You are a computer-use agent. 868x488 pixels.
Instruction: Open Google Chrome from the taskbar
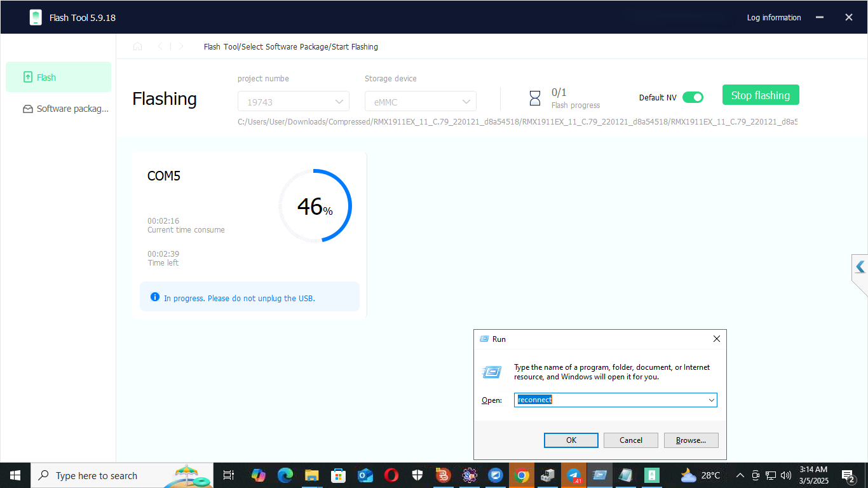(x=521, y=475)
